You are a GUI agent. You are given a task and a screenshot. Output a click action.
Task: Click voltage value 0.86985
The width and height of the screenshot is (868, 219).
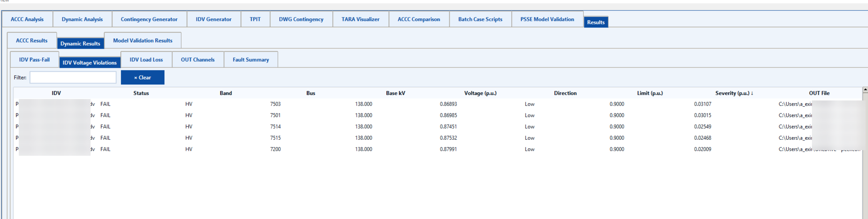(448, 115)
